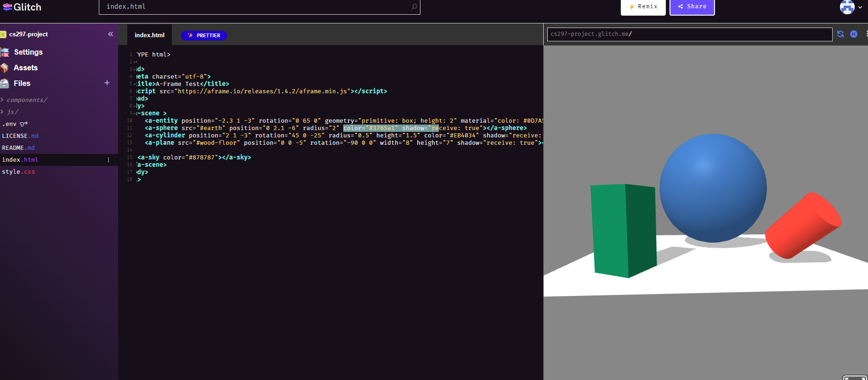
Task: Open the Files section
Action: click(x=22, y=83)
